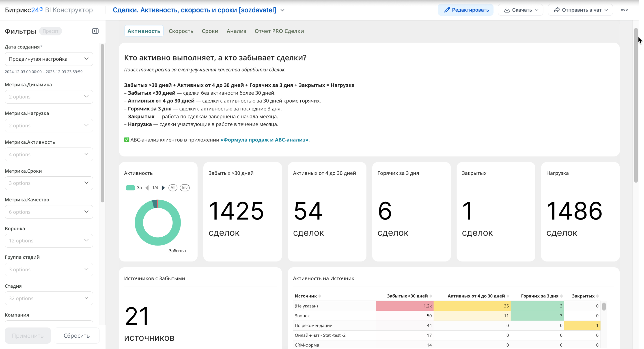Toggle All legend items in chart

click(173, 188)
